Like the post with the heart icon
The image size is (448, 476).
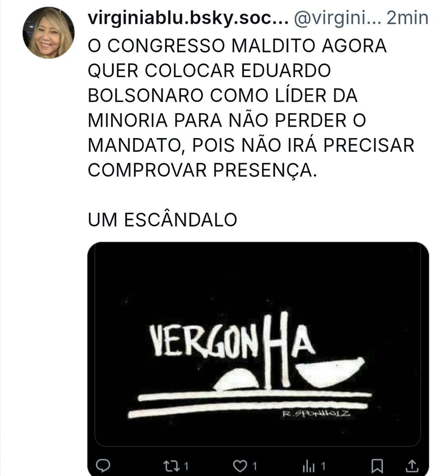pos(240,466)
